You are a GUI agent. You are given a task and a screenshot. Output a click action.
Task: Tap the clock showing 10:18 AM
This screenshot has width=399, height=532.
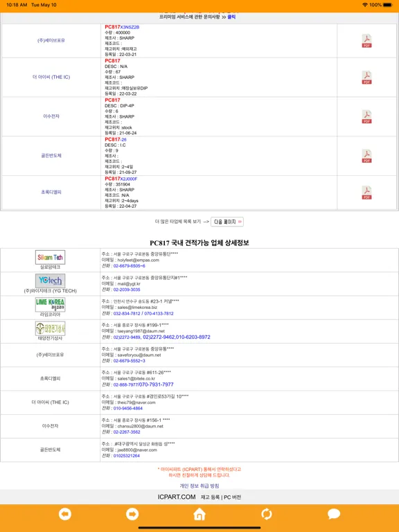(17, 5)
